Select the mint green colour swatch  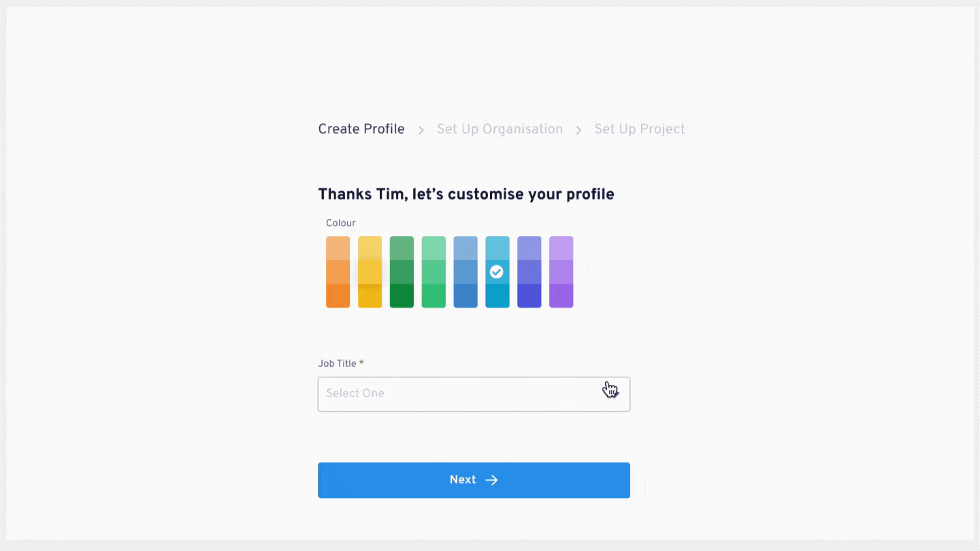(x=434, y=272)
